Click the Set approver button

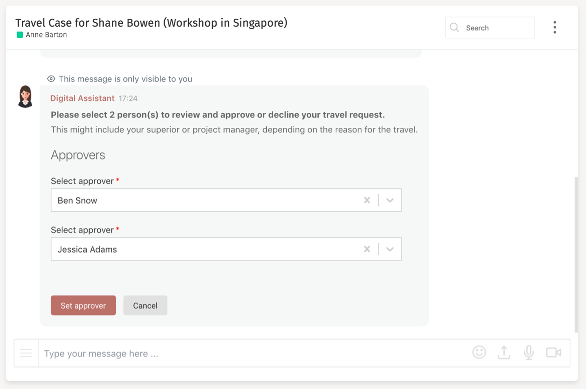coord(83,305)
